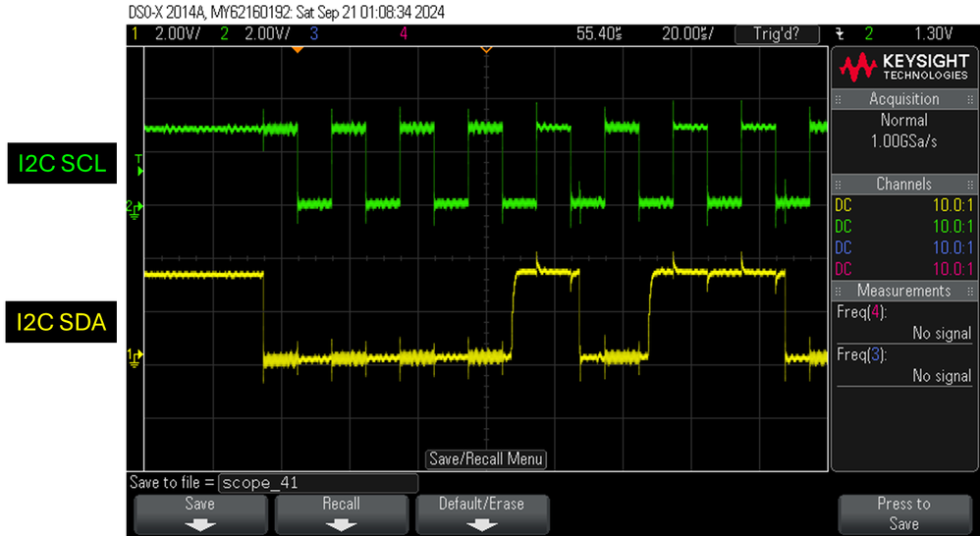Click the channel 2 ground reference marker
This screenshot has width=980, height=536.
tap(135, 208)
